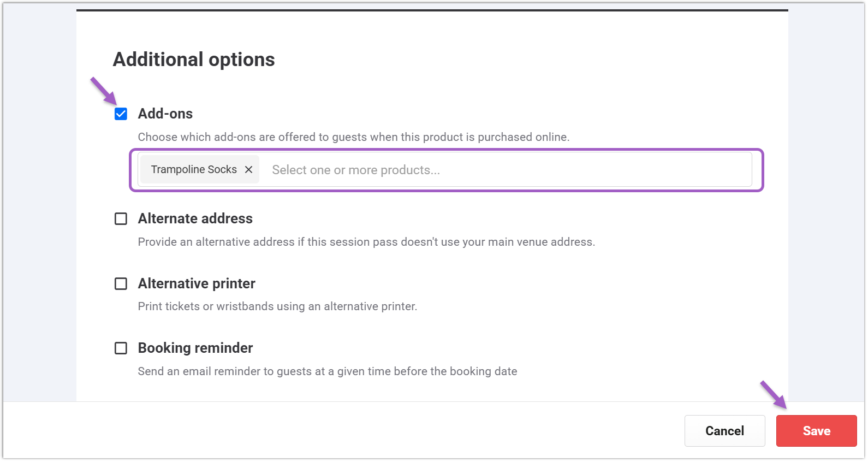Click the add-ons description about online purchases
868x462 pixels.
click(x=353, y=137)
